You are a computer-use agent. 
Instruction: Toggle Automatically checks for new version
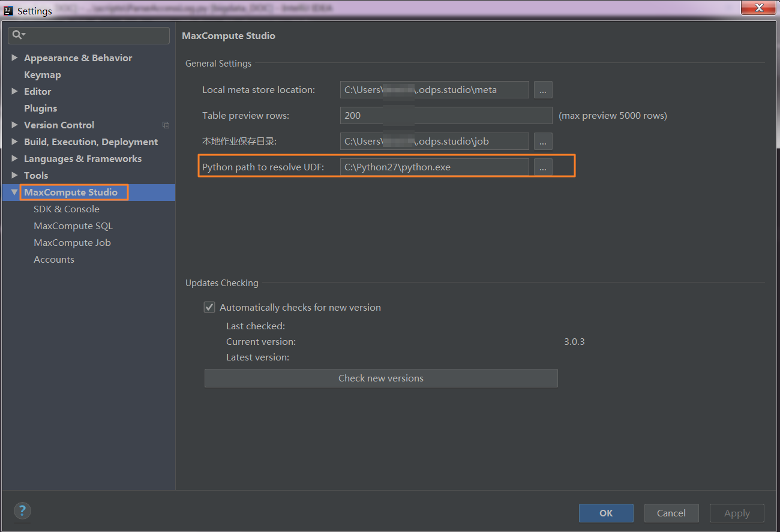209,307
